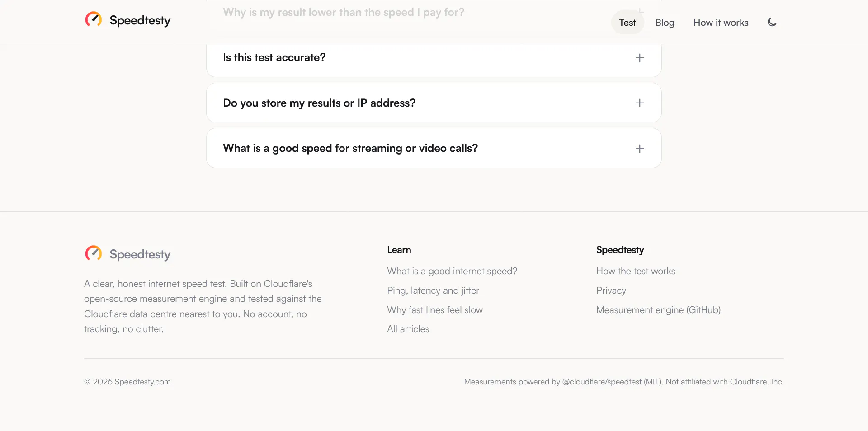Open 'Ping, latency and jitter' article link
This screenshot has width=868, height=431.
tap(433, 290)
